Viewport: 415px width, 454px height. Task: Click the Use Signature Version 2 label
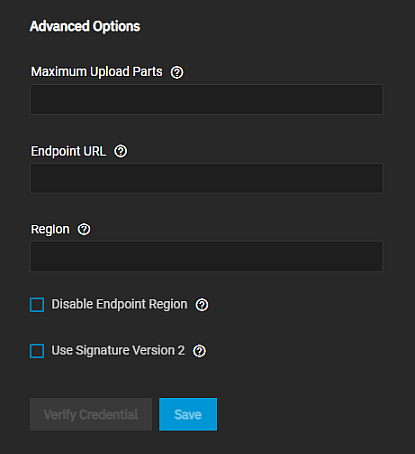click(118, 351)
